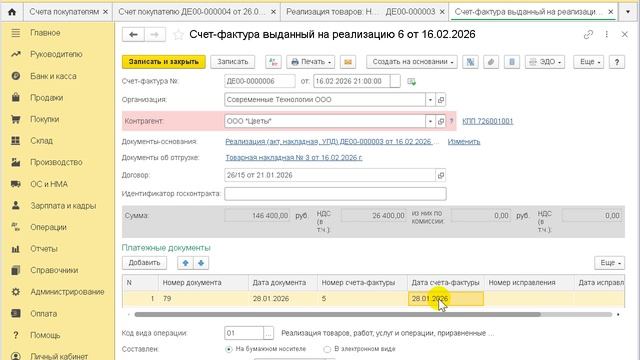640x360 pixels.
Task: Open Еще menu in top toolbar
Action: pos(589,62)
